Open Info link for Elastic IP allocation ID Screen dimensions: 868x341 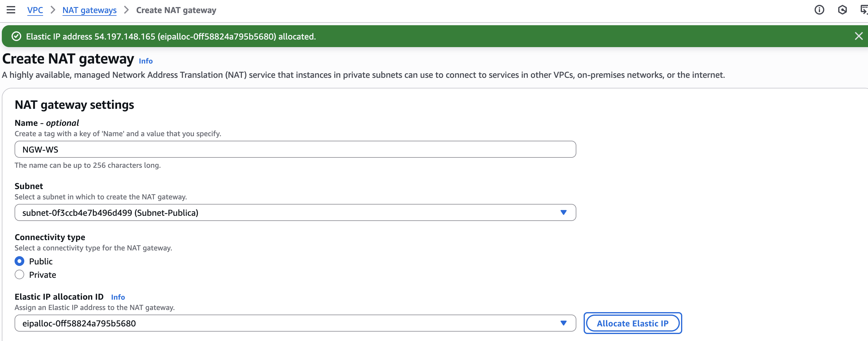[118, 297]
